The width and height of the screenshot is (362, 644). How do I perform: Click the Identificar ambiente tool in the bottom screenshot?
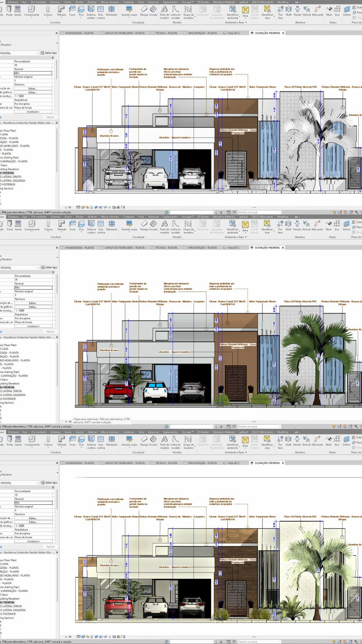(233, 442)
